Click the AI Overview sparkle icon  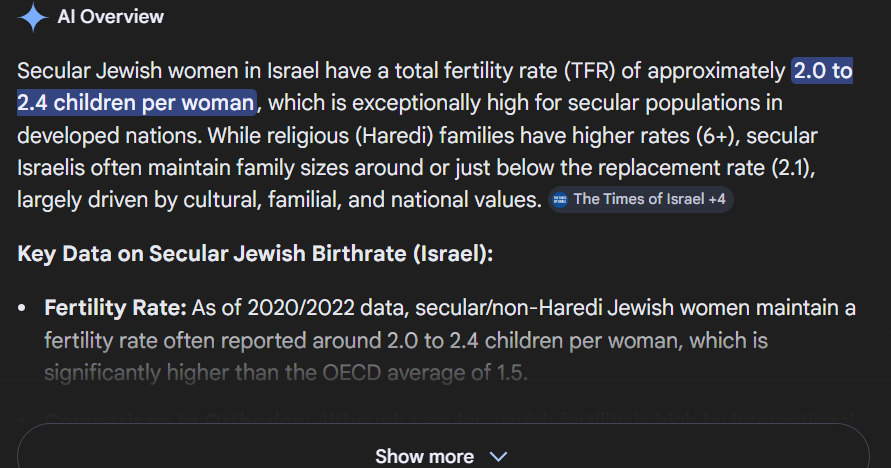[x=33, y=17]
